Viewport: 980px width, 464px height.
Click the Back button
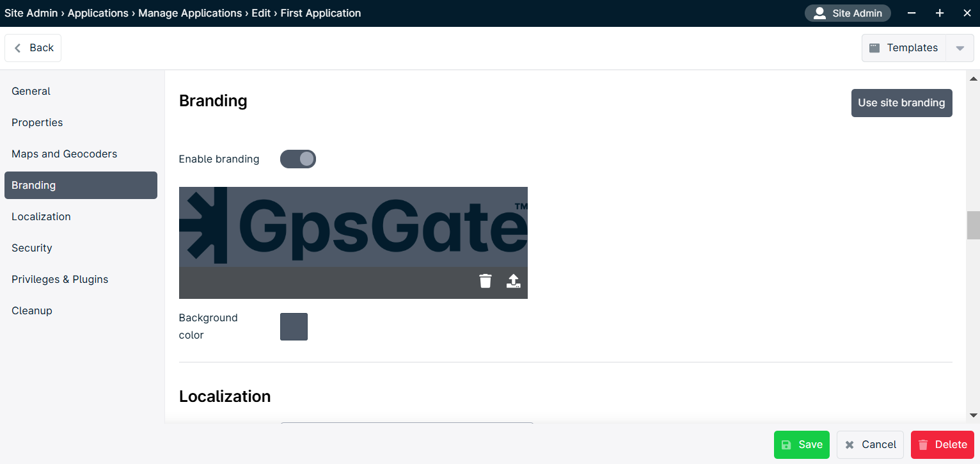33,48
